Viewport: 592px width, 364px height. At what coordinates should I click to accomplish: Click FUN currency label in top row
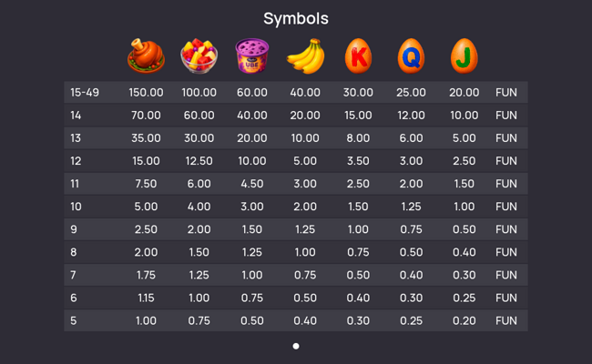tap(506, 93)
